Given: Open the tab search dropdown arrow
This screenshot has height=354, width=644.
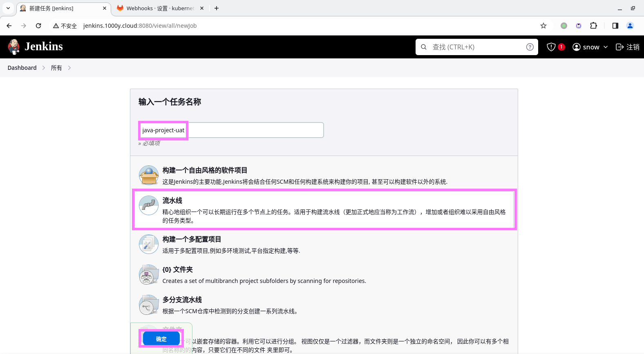Looking at the screenshot, I should 8,8.
